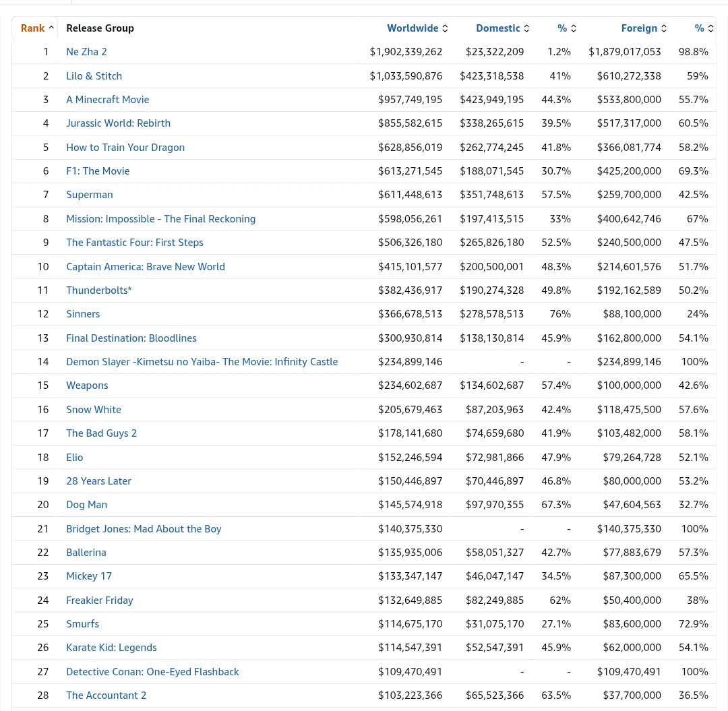Select foreign gross $533,800,000
The height and width of the screenshot is (711, 728).
(x=629, y=100)
